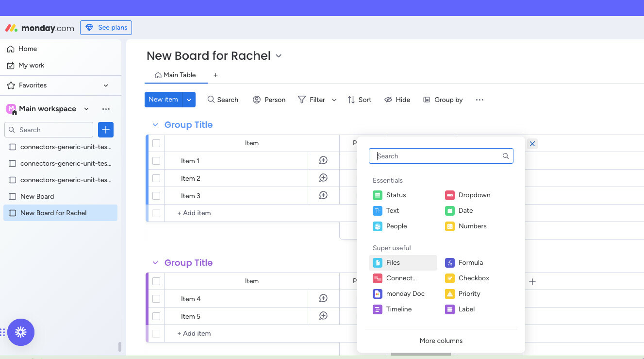Switch to Main Table tab
Image resolution: width=644 pixels, height=359 pixels.
tap(175, 75)
